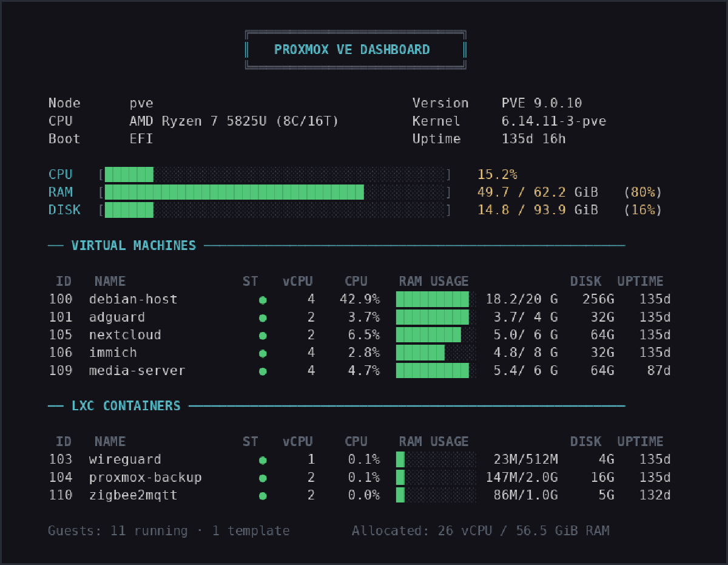Click the nextcloud running status dot
This screenshot has height=565, width=728.
tap(263, 335)
